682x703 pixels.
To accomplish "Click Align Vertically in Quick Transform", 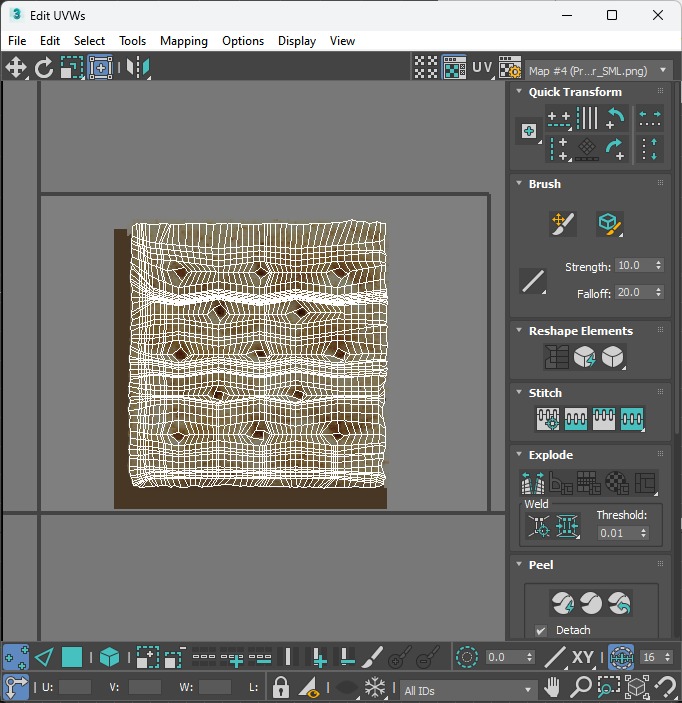I will [559, 149].
